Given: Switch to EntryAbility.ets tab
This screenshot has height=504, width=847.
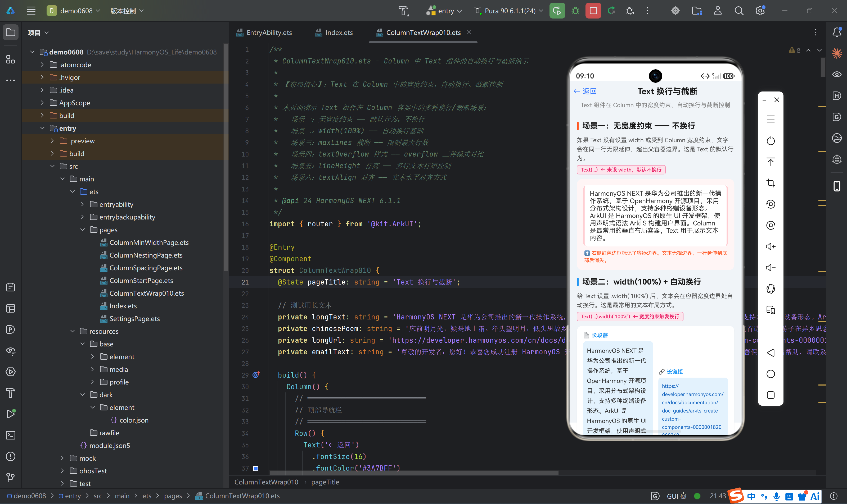Looking at the screenshot, I should pos(264,33).
